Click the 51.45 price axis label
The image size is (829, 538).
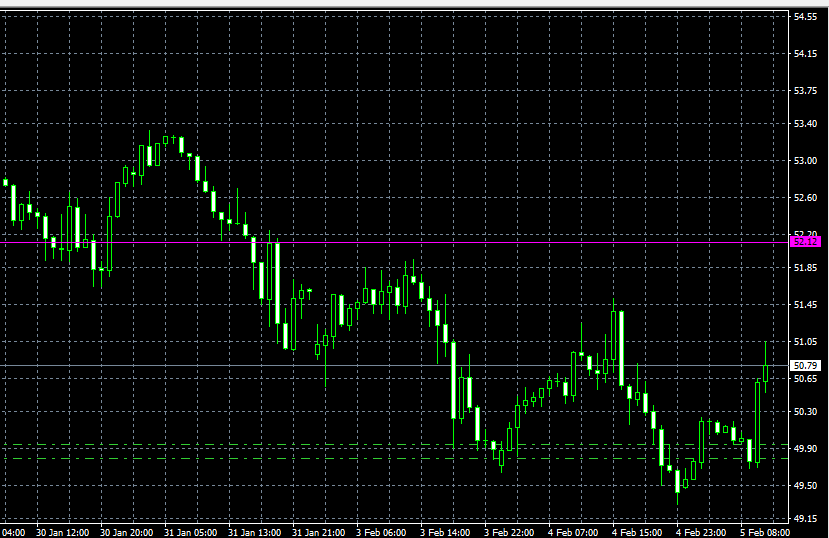(x=805, y=305)
